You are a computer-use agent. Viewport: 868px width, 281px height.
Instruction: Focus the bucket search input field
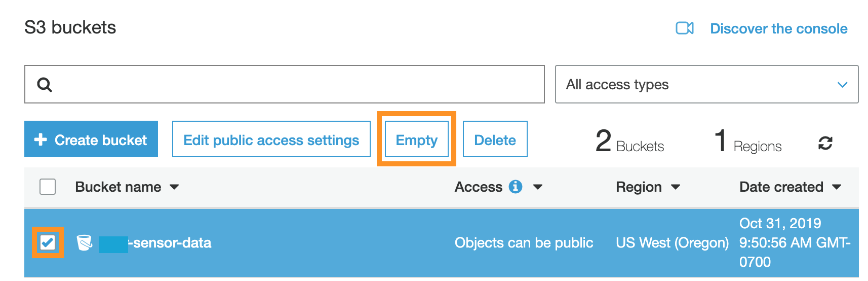pyautogui.click(x=285, y=84)
